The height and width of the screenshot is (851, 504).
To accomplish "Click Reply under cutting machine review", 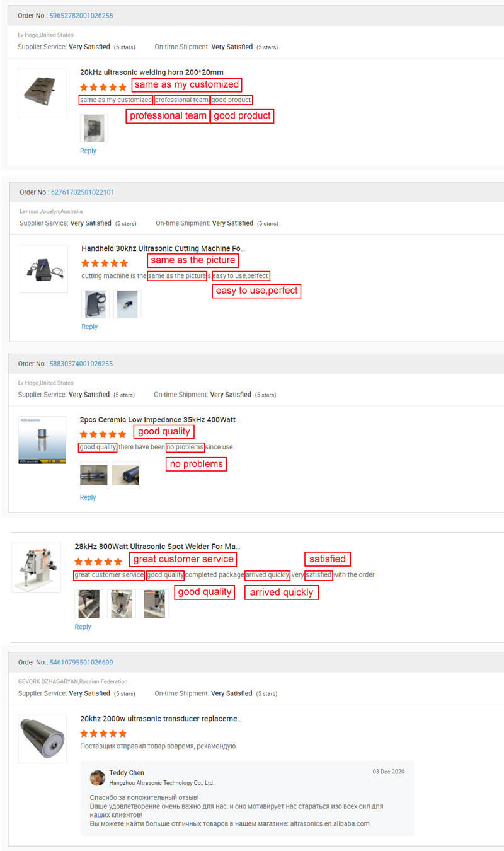I will [89, 327].
